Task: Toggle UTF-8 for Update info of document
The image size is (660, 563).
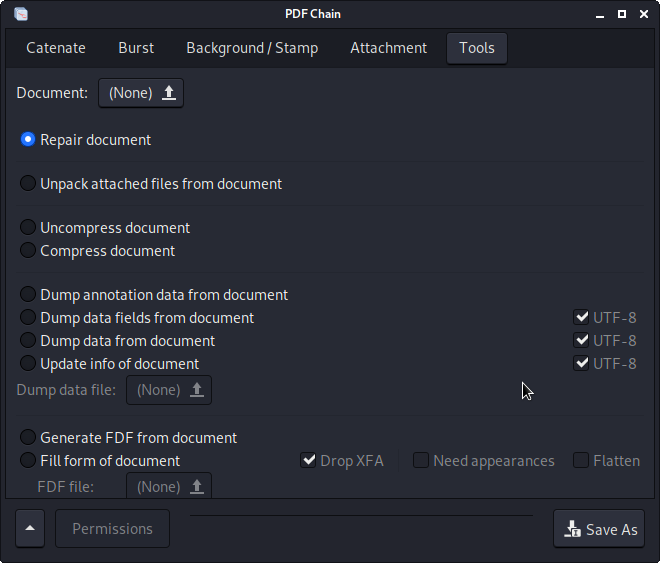Action: [x=604, y=364]
